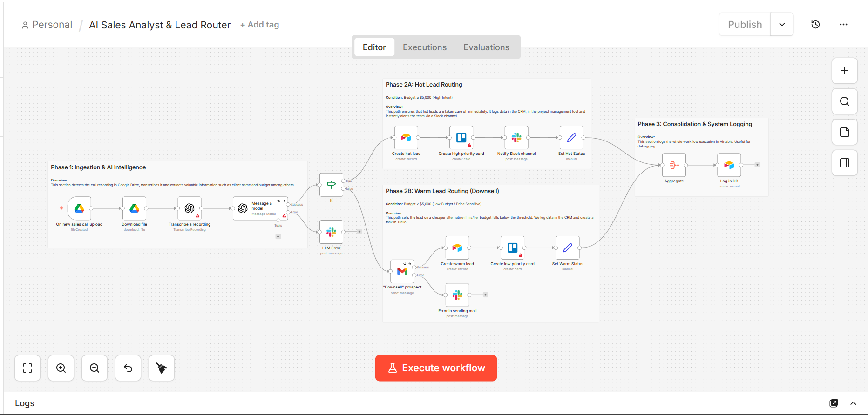Select the Notify Slack channel node
Image resolution: width=868 pixels, height=415 pixels.
(516, 138)
